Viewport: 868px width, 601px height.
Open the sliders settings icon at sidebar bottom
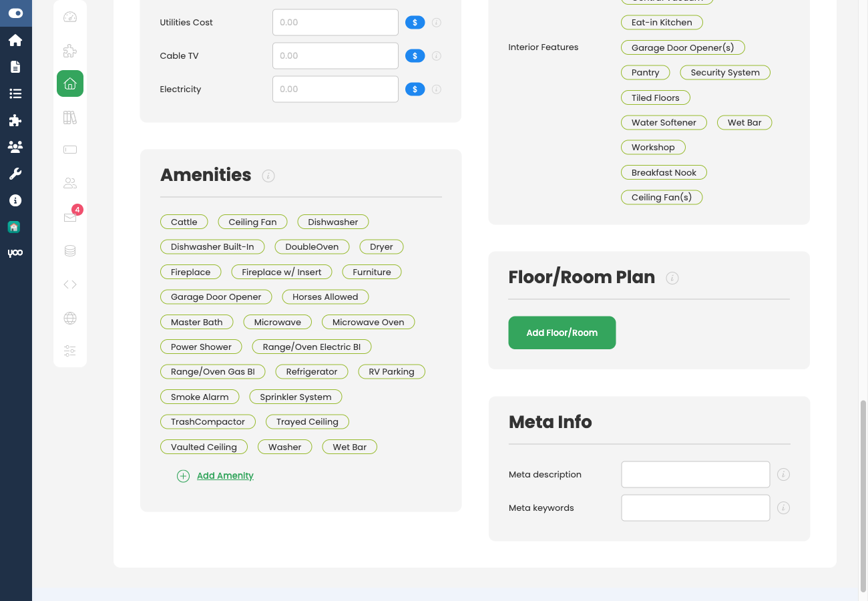(x=69, y=351)
